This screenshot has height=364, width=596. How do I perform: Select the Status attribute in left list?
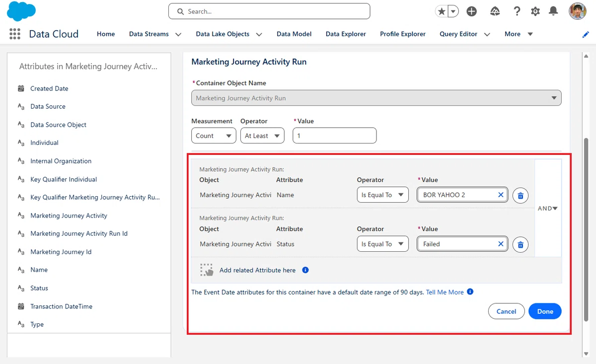[39, 288]
